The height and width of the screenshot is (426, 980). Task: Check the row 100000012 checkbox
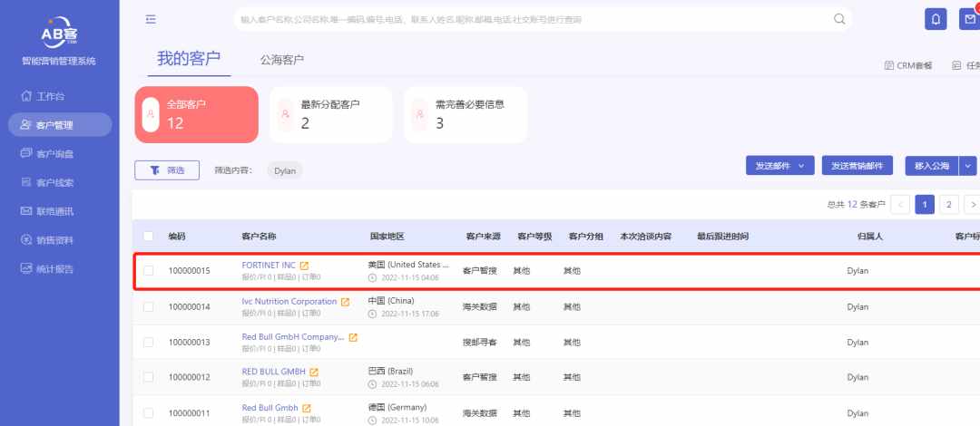pyautogui.click(x=148, y=377)
